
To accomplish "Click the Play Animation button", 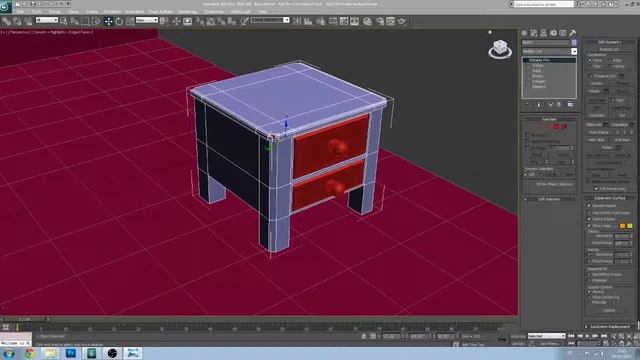I will click(588, 336).
